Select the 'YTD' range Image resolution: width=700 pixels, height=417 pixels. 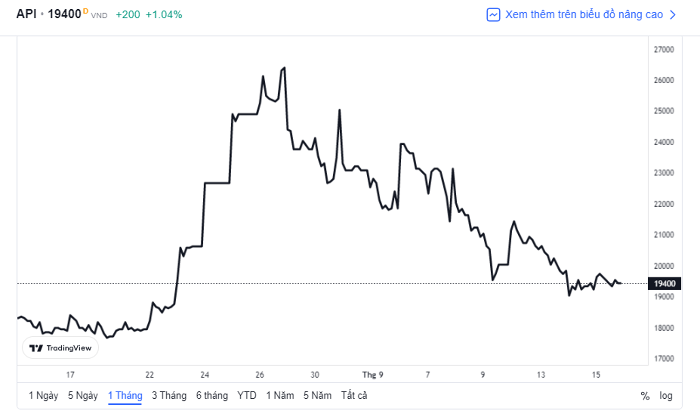pyautogui.click(x=247, y=395)
